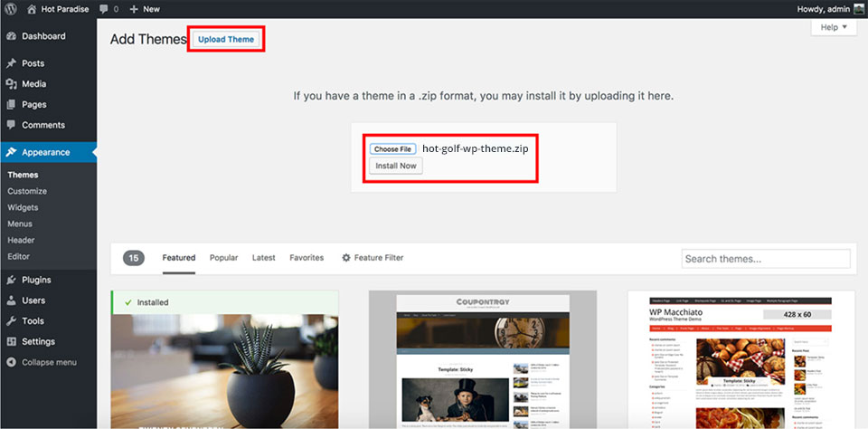Image resolution: width=868 pixels, height=429 pixels.
Task: Click the Add Themes heading
Action: [148, 39]
